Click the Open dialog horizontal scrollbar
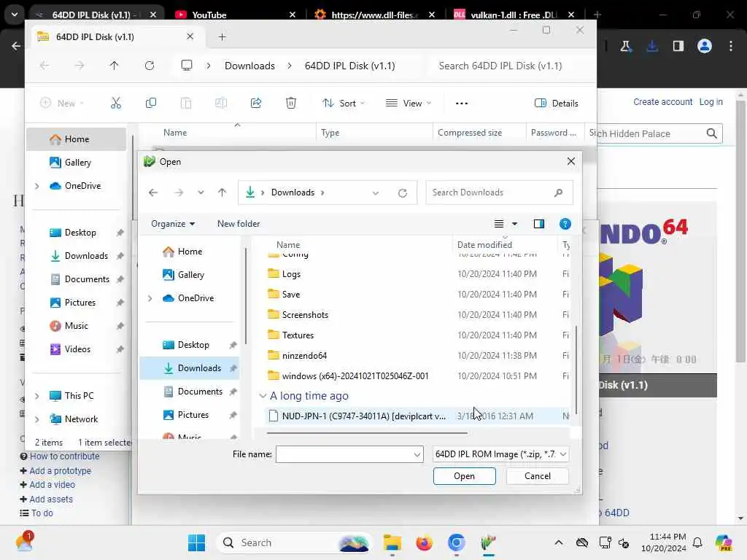 pos(367,433)
